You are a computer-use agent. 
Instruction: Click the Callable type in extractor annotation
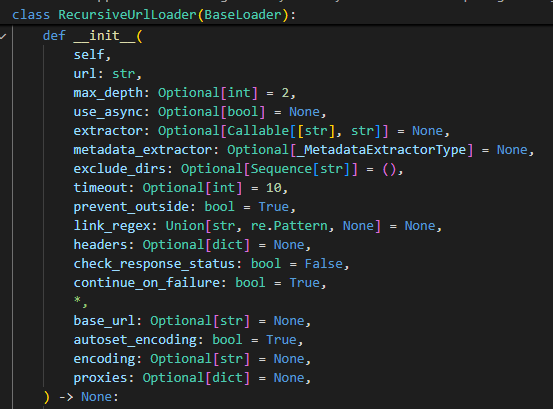pos(258,131)
